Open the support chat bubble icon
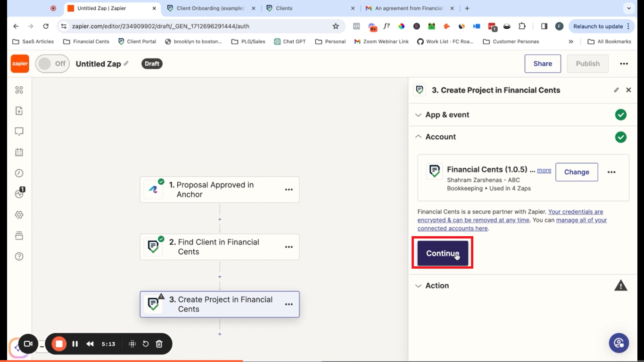 tap(619, 343)
